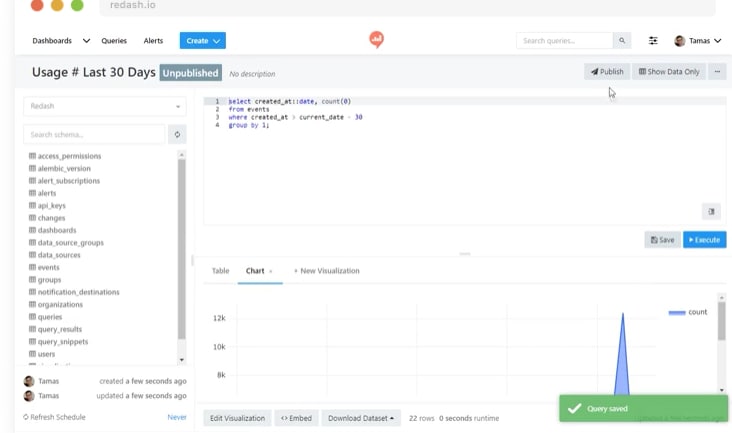Open the settings sliders icon
The width and height of the screenshot is (732, 433).
point(653,41)
